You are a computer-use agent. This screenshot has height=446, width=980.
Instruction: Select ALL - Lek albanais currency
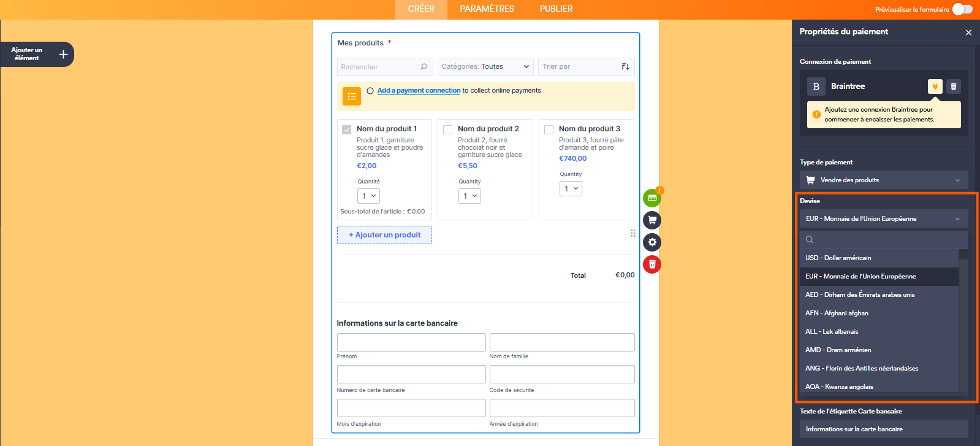click(x=879, y=331)
